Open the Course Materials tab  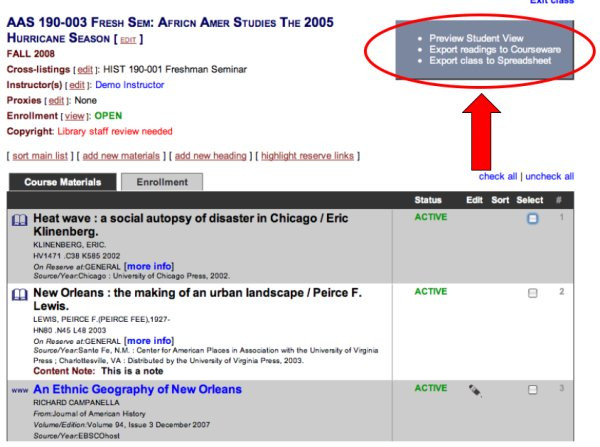coord(63,182)
